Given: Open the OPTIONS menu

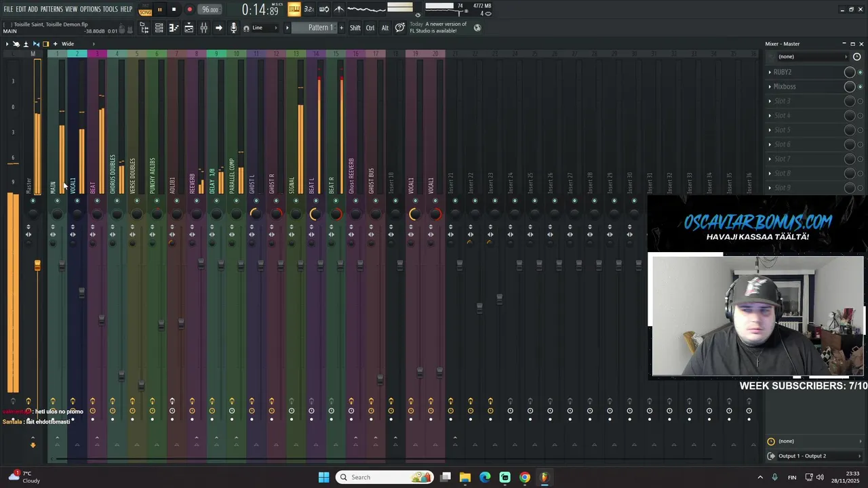Looking at the screenshot, I should pos(90,9).
